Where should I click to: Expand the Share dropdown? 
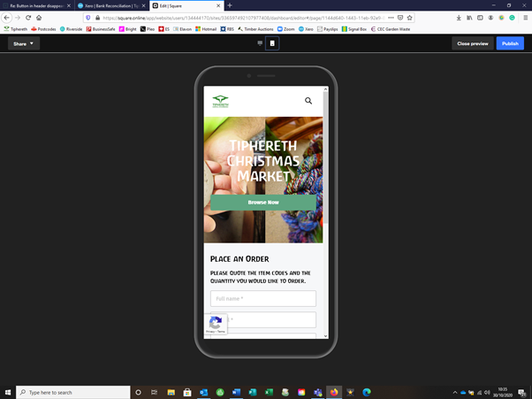coord(24,43)
